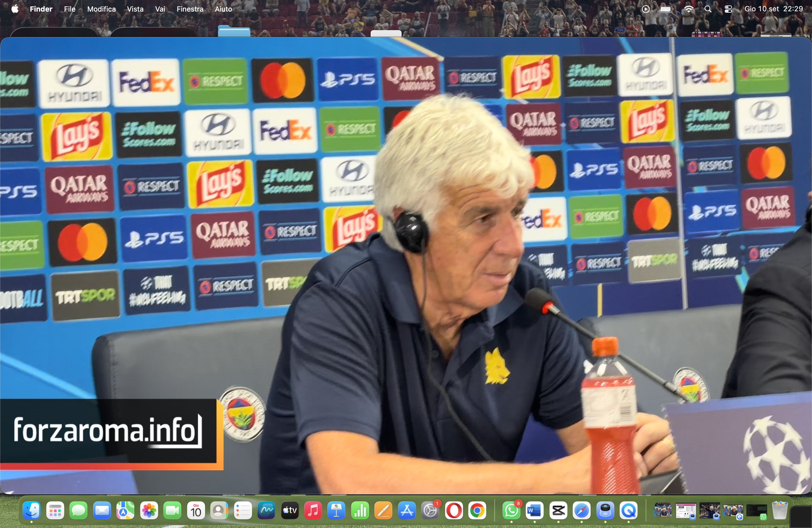
Task: Open the Numbers app
Action: [360, 511]
